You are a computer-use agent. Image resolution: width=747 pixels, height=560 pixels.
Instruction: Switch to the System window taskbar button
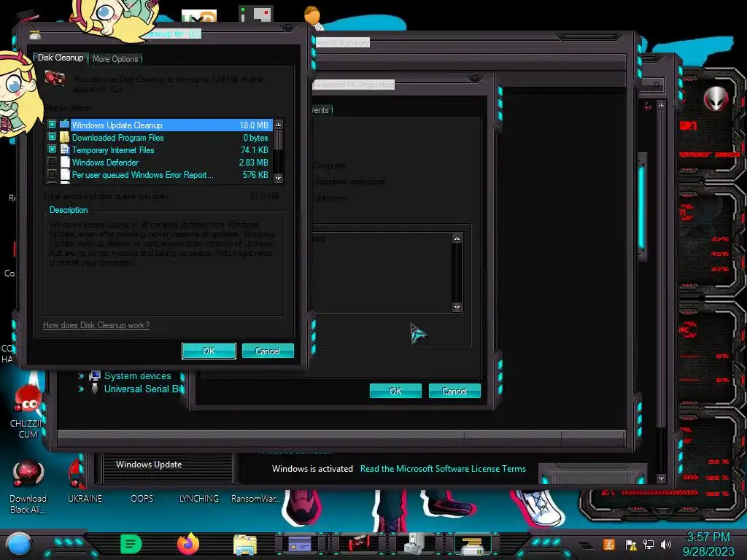[300, 544]
